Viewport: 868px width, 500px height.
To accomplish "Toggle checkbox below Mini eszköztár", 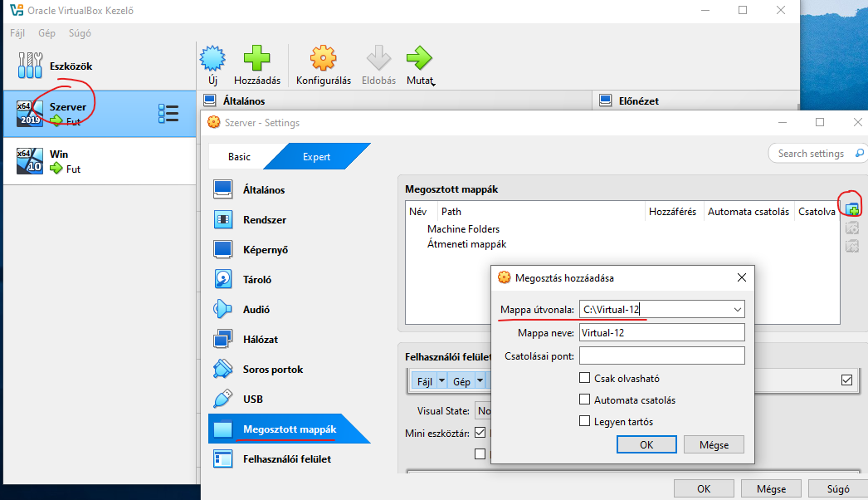I will pyautogui.click(x=480, y=454).
